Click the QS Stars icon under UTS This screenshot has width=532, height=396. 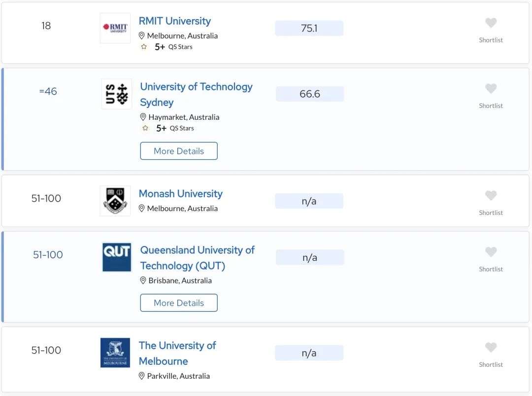145,128
